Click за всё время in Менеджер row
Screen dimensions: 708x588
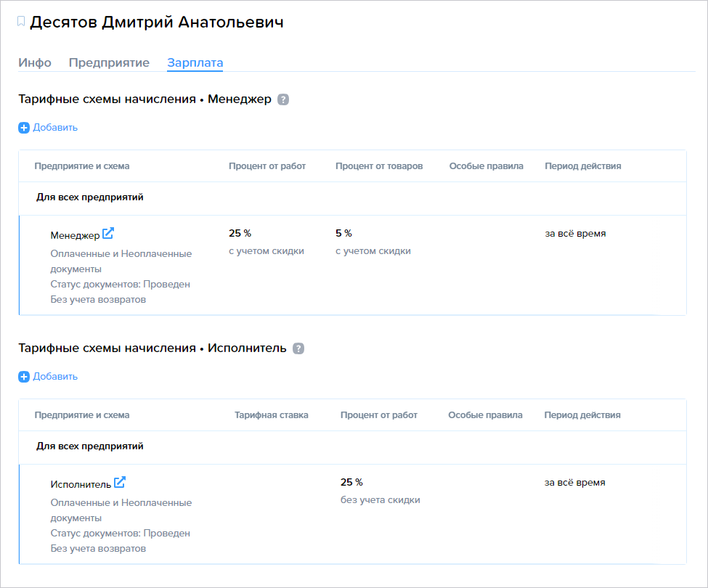575,234
